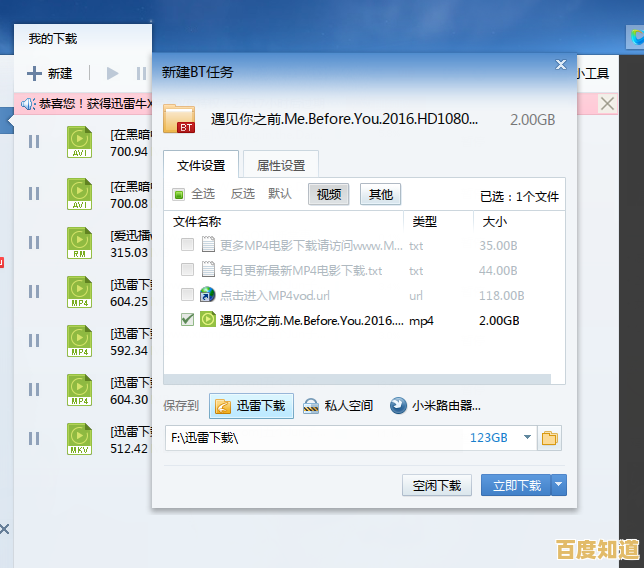Check the 更多MP4电影下载请访问 txt file
Viewport: 644px width, 568px height.
tap(187, 245)
